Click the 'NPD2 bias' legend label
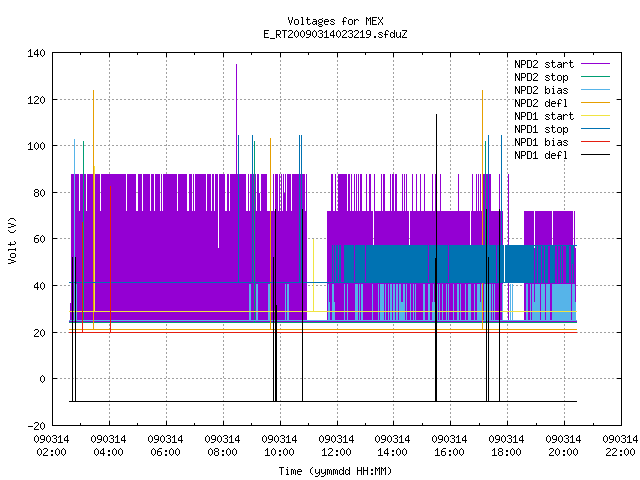Screen dimensions: 640x480 (x=541, y=90)
